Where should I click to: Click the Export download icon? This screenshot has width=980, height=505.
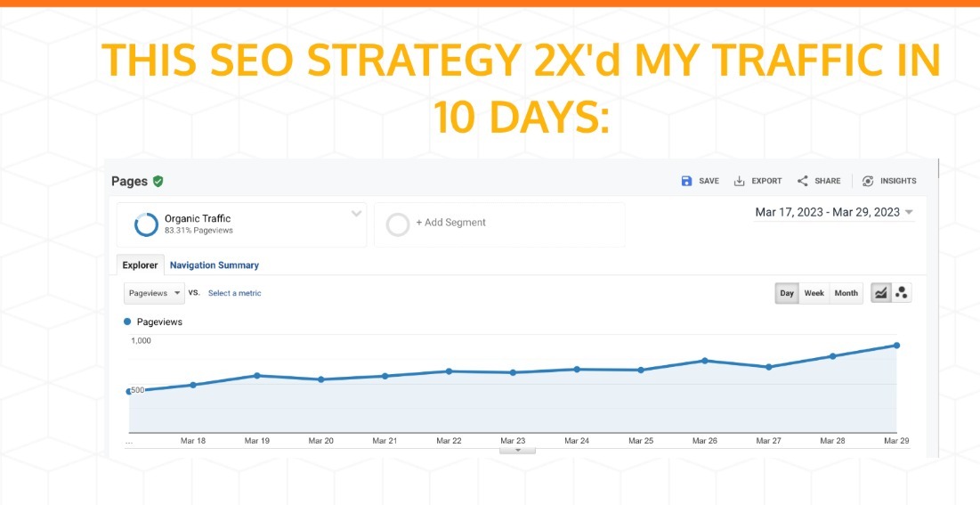[x=739, y=181]
